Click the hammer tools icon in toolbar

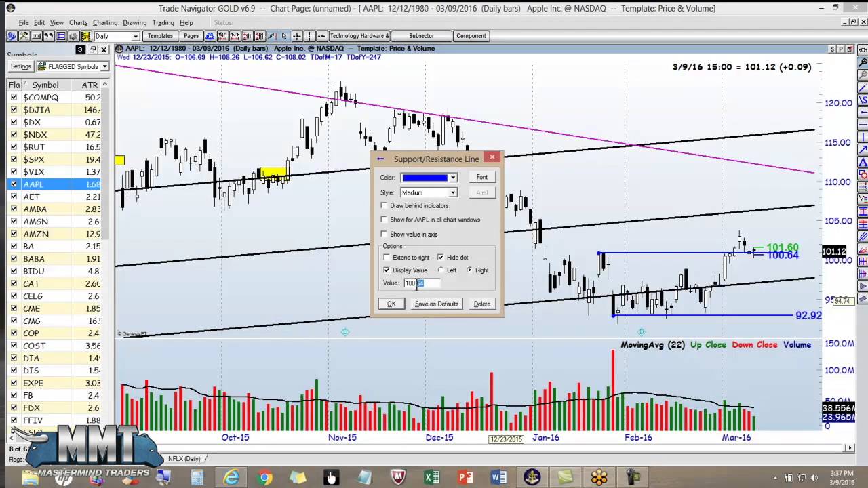click(24, 35)
